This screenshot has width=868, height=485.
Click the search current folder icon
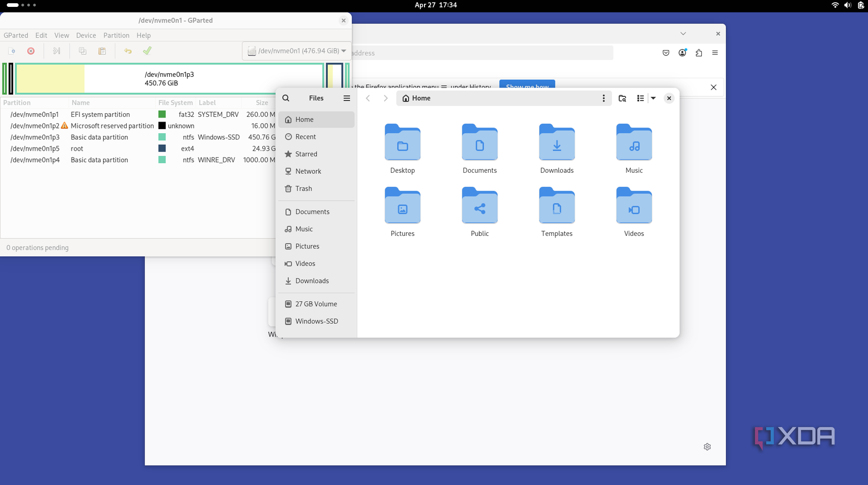coord(622,98)
